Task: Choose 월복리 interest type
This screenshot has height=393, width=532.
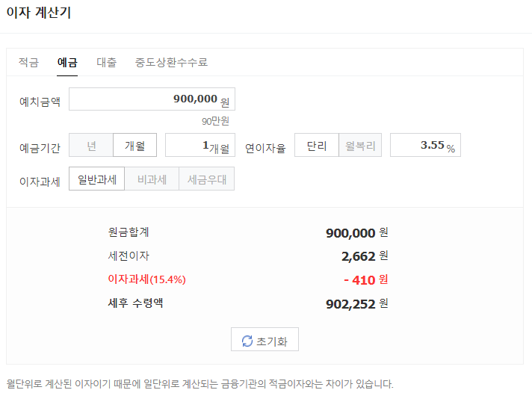Action: point(360,145)
